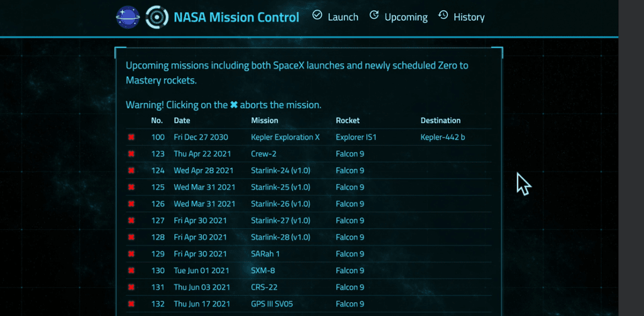The image size is (644, 316).
Task: Abort the GPS III SV05 mission
Action: coord(131,304)
